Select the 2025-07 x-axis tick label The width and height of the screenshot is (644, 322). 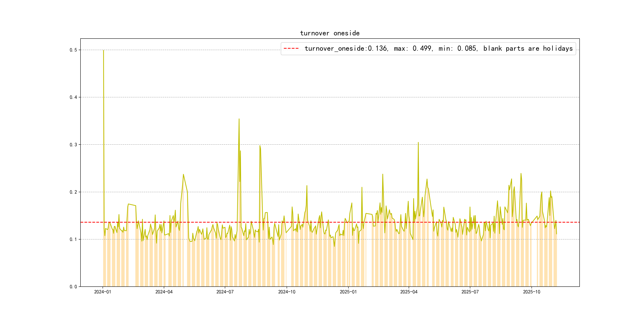(470, 292)
